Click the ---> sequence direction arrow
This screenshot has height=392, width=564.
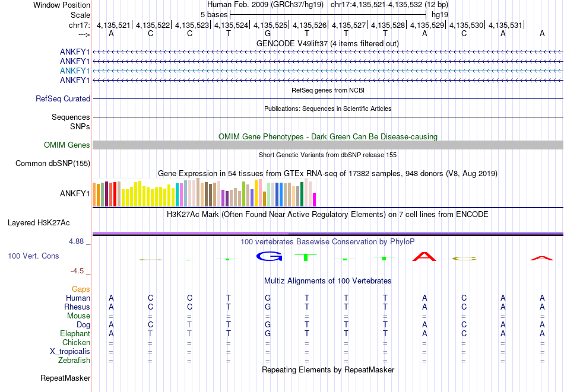point(84,34)
